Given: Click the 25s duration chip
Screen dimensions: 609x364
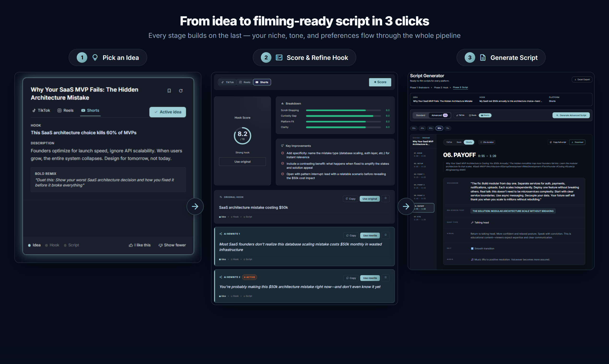Looking at the screenshot, I should tap(487, 142).
